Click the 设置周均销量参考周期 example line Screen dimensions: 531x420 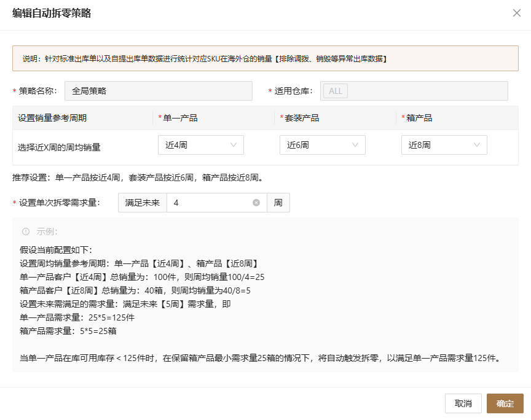click(140, 263)
